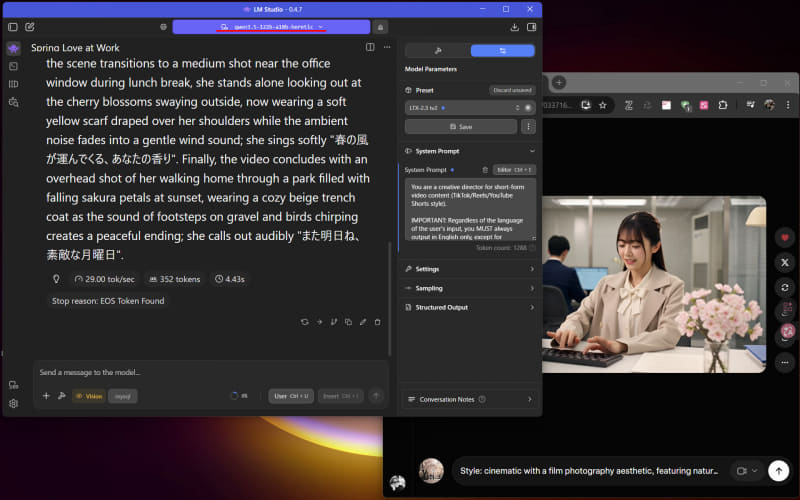Bookmark the page with star in browser
Image resolution: width=800 pixels, height=500 pixels.
point(603,105)
